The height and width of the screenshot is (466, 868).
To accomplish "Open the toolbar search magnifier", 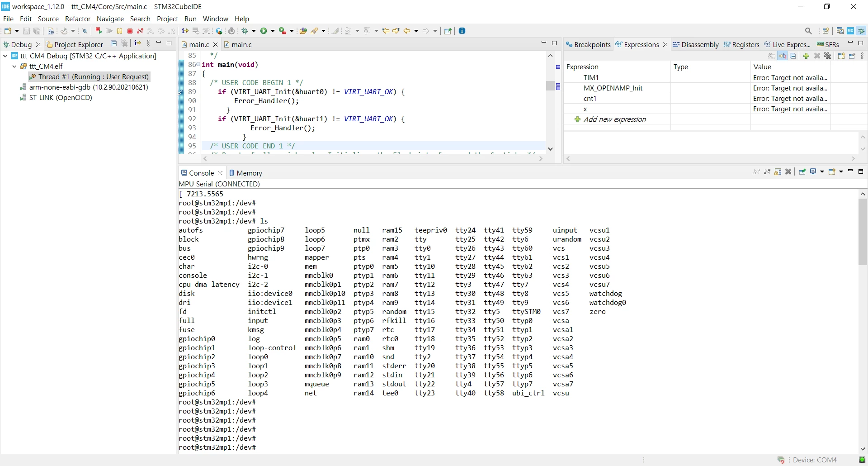I will point(808,31).
